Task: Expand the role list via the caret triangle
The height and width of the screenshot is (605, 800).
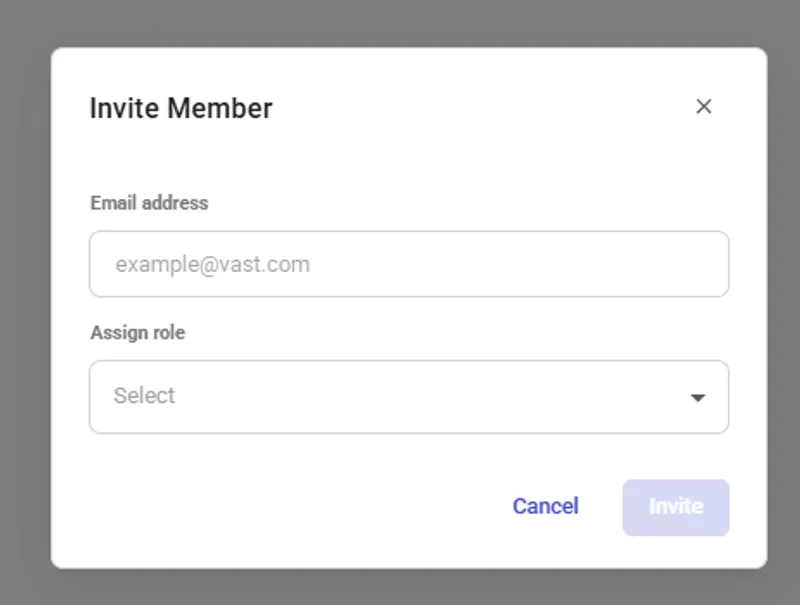Action: (x=698, y=397)
